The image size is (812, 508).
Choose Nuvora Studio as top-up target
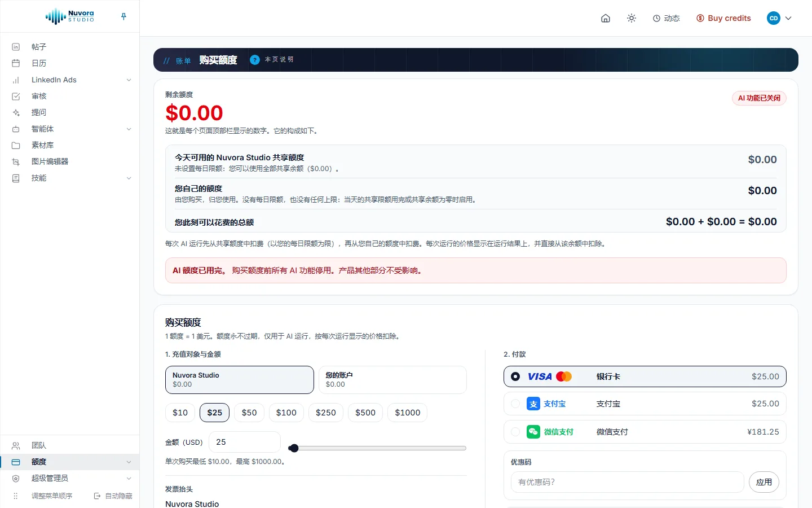coord(240,380)
